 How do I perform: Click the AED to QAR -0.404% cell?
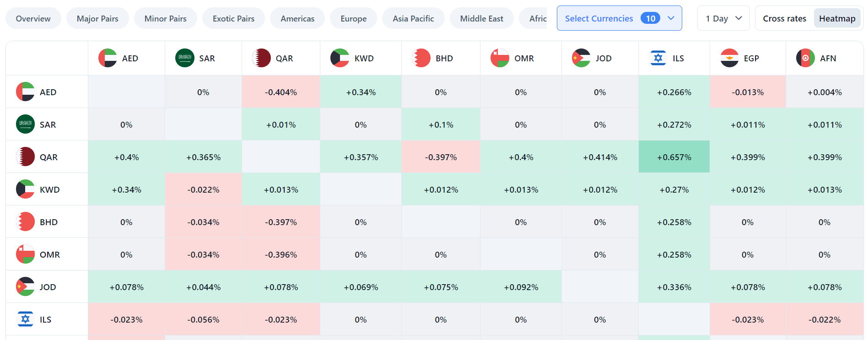point(280,92)
